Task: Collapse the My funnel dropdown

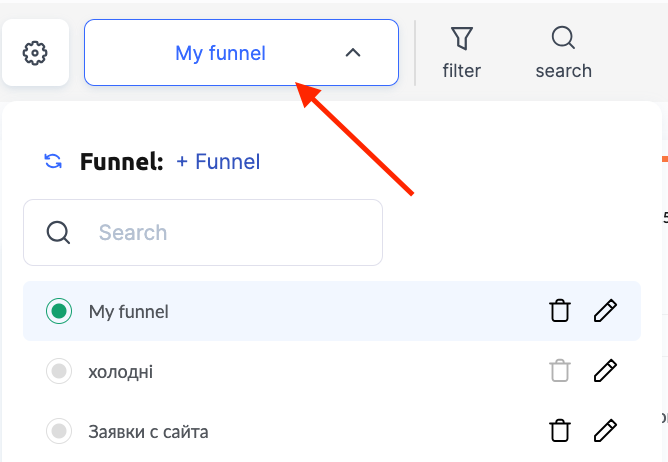Action: pyautogui.click(x=241, y=52)
